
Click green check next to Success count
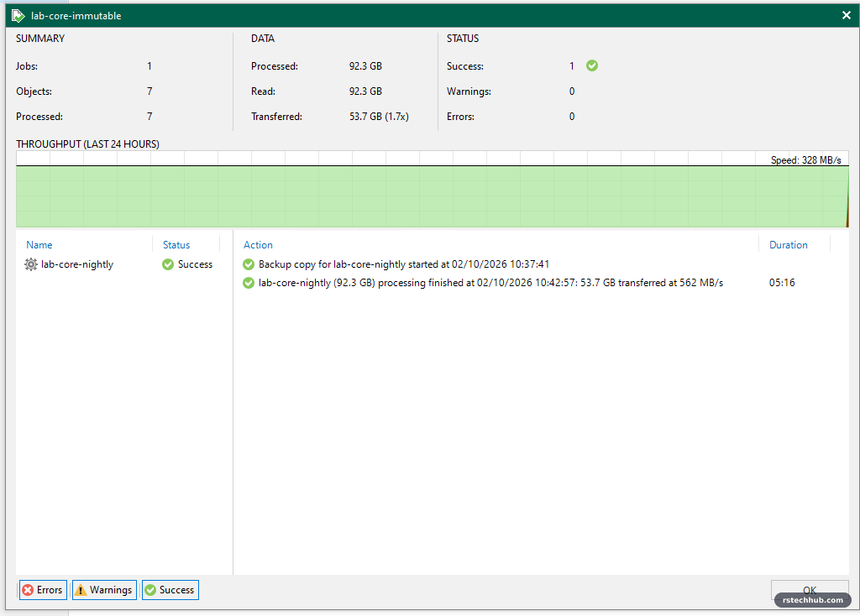(592, 65)
